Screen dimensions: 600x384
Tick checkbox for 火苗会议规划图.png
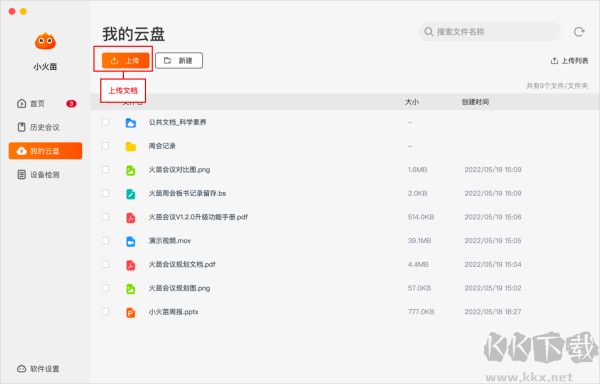coord(105,288)
